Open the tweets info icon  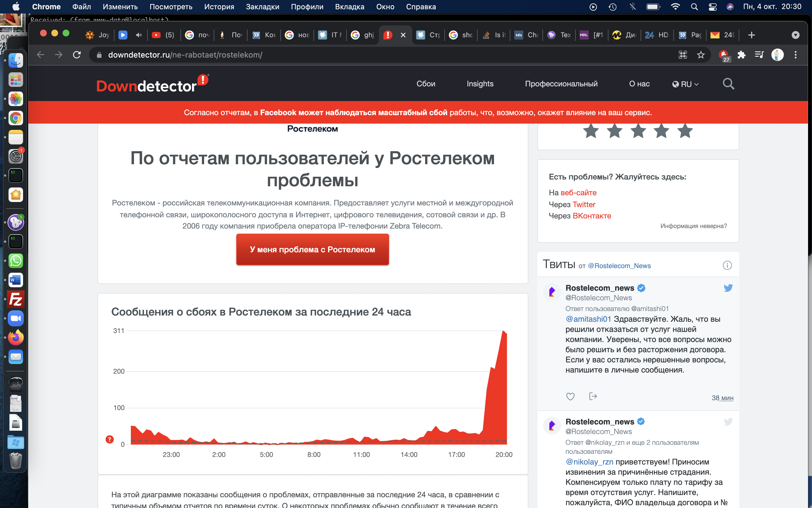(727, 265)
